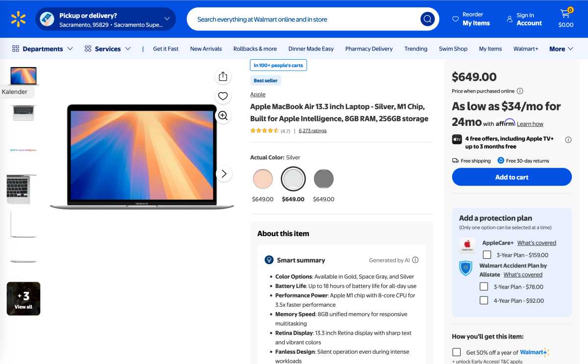Viewport: 588px width, 364px height.
Task: Check the 50% off Walmart+ offer
Action: [457, 352]
